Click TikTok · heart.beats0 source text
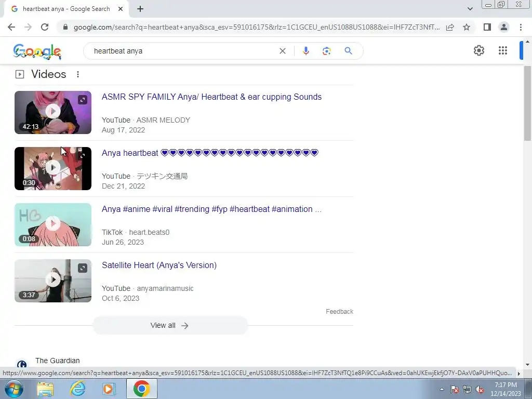The height and width of the screenshot is (399, 532). pos(136,232)
